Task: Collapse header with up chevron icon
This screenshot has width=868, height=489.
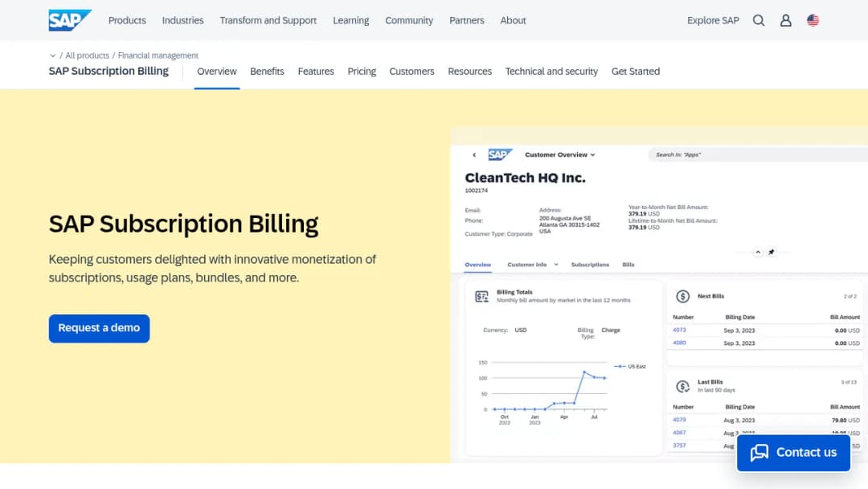Action: (x=757, y=252)
